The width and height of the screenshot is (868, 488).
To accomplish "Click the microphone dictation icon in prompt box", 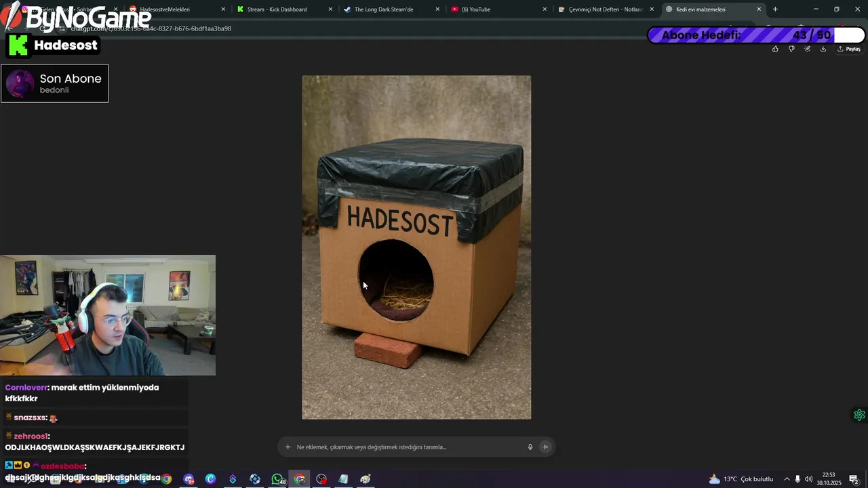I will click(x=530, y=447).
